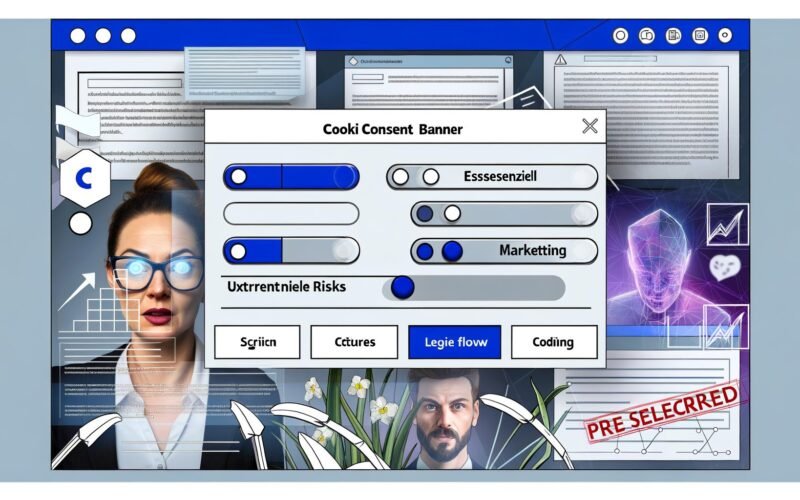Click the Uxtrrentniele Risks label
This screenshot has width=800, height=500.
tap(286, 287)
